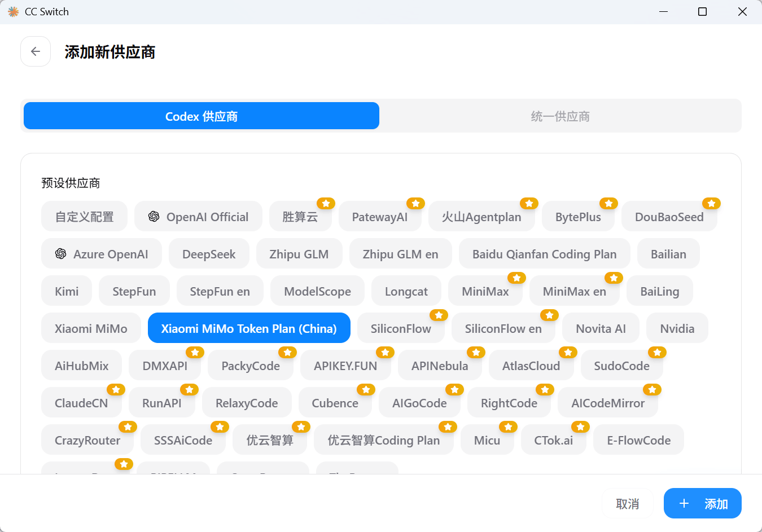Select the 胜算云 provider preset
The height and width of the screenshot is (532, 762).
pos(300,217)
